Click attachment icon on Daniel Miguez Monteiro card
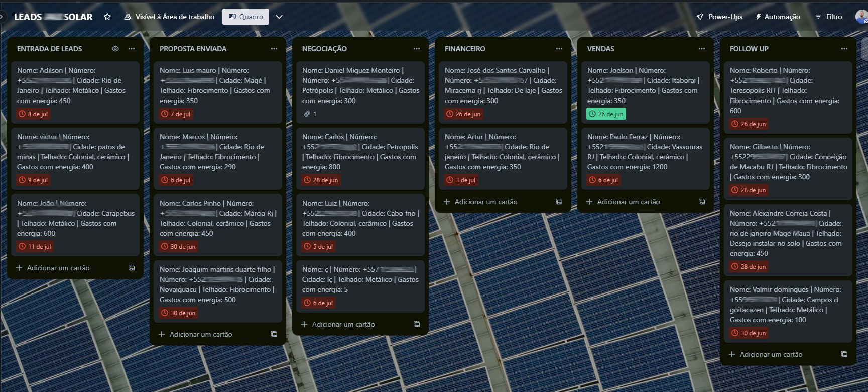The width and height of the screenshot is (868, 392). tap(307, 114)
